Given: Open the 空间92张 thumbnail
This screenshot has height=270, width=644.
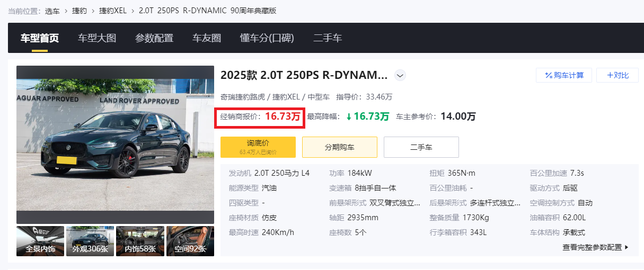Looking at the screenshot, I should (190, 241).
